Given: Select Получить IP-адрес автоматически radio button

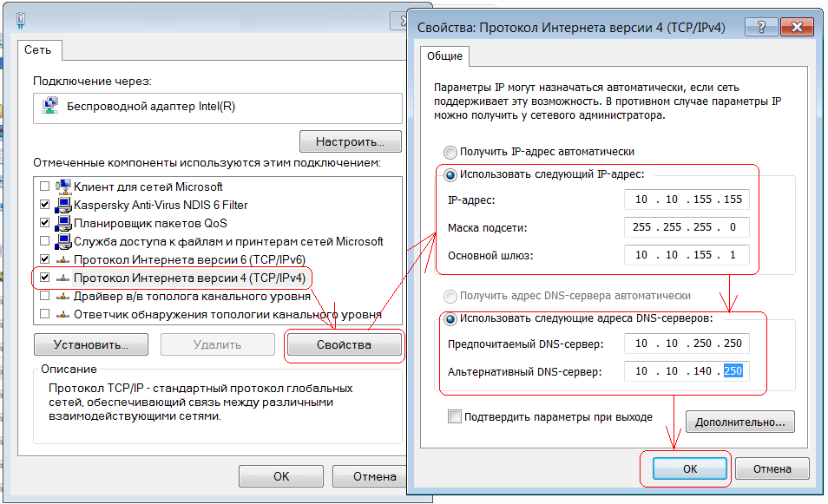Looking at the screenshot, I should [450, 153].
